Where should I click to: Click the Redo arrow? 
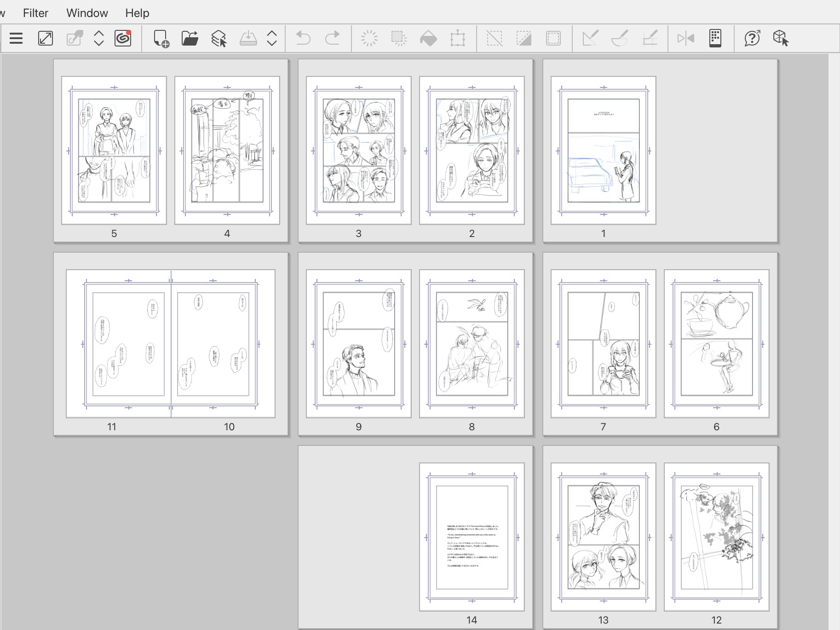pyautogui.click(x=332, y=38)
